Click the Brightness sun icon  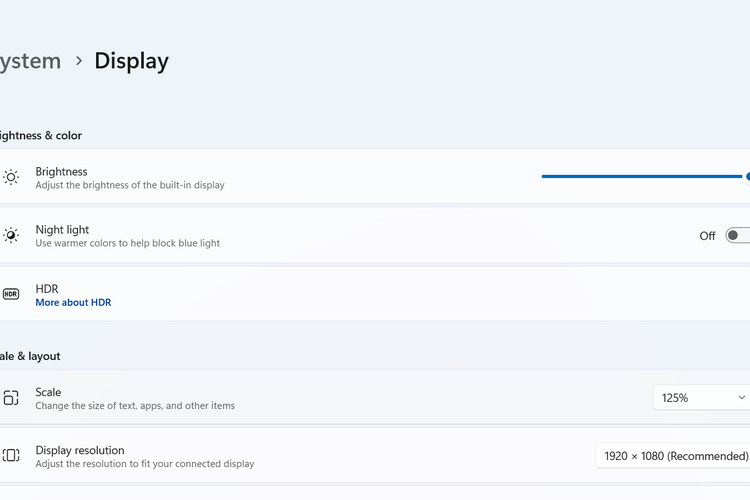[x=11, y=177]
